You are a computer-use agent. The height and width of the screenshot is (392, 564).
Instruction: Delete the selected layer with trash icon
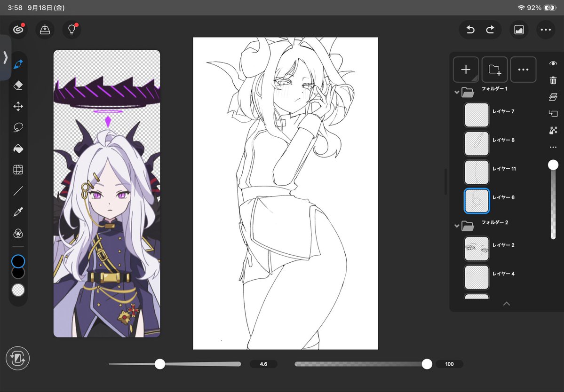pos(553,80)
